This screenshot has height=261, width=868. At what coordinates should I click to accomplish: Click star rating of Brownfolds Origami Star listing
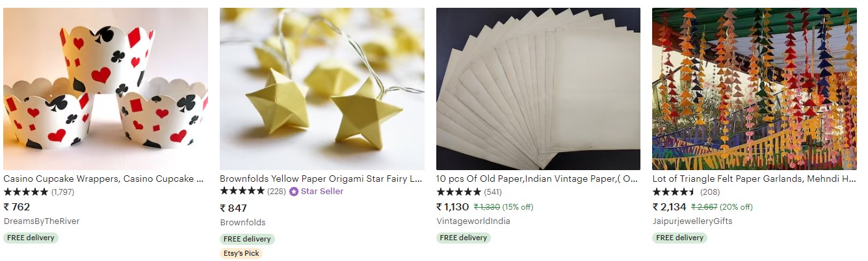243,192
